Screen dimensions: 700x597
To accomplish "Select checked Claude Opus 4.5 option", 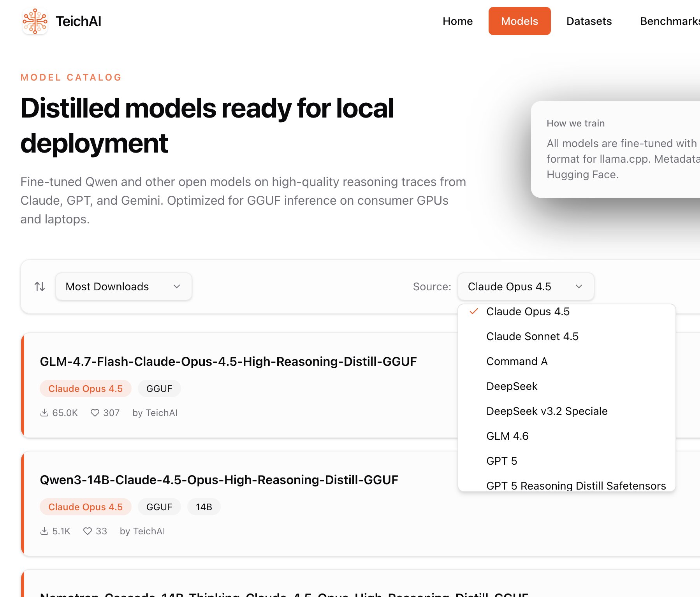I will (x=528, y=312).
